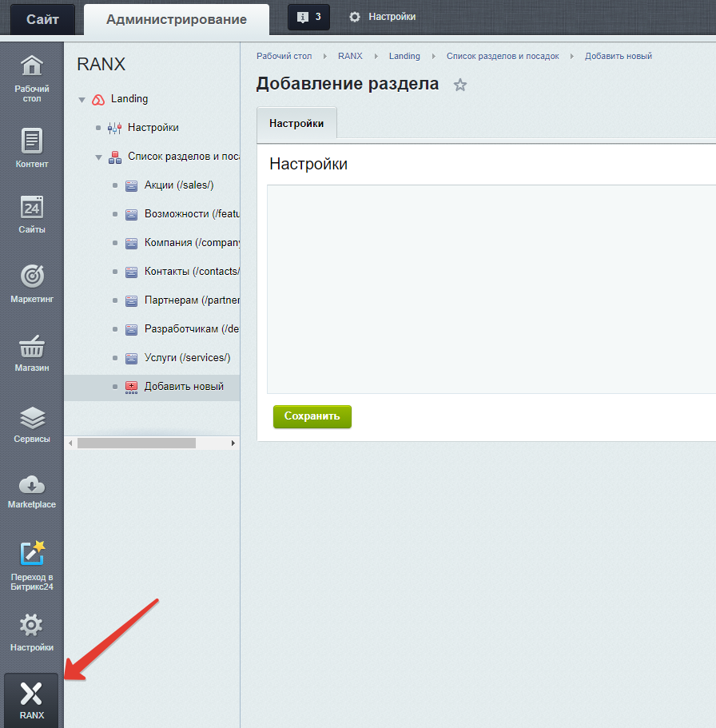
Task: Click the Партнерам page icon
Action: pyautogui.click(x=131, y=300)
